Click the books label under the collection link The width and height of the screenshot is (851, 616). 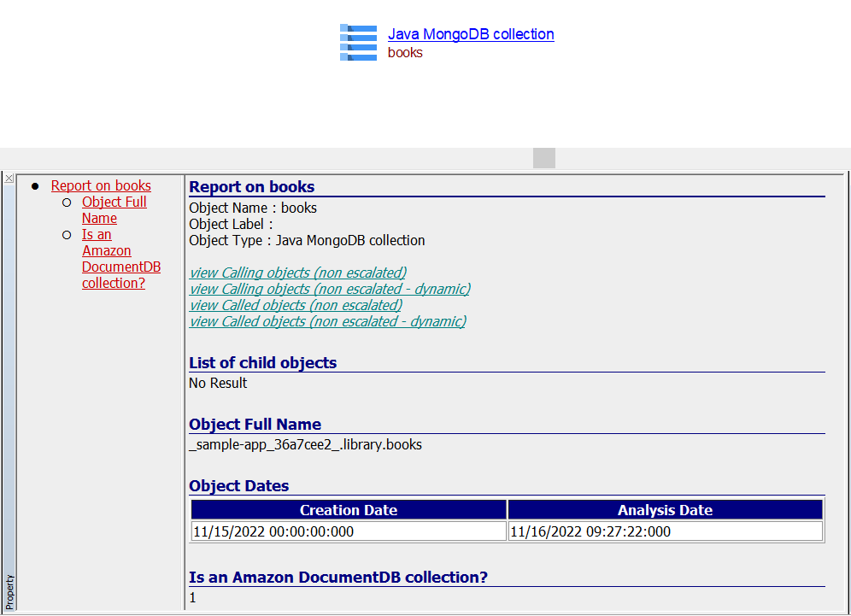tap(405, 53)
